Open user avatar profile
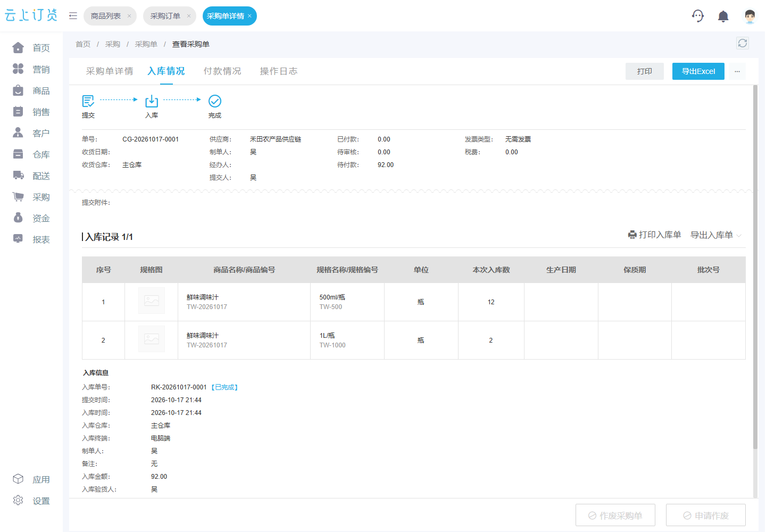 [750, 16]
